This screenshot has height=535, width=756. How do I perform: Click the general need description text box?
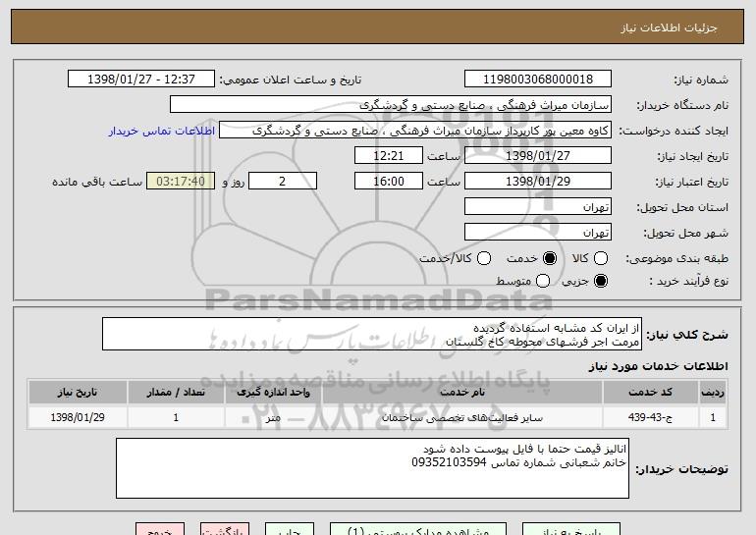click(x=372, y=334)
